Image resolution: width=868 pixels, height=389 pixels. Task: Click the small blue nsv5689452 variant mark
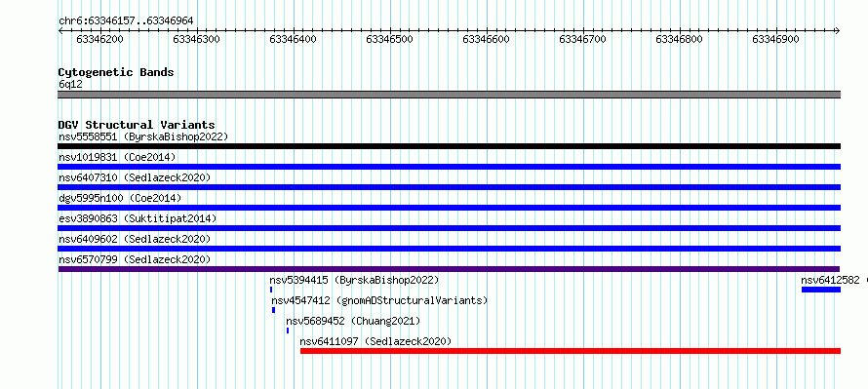[288, 331]
